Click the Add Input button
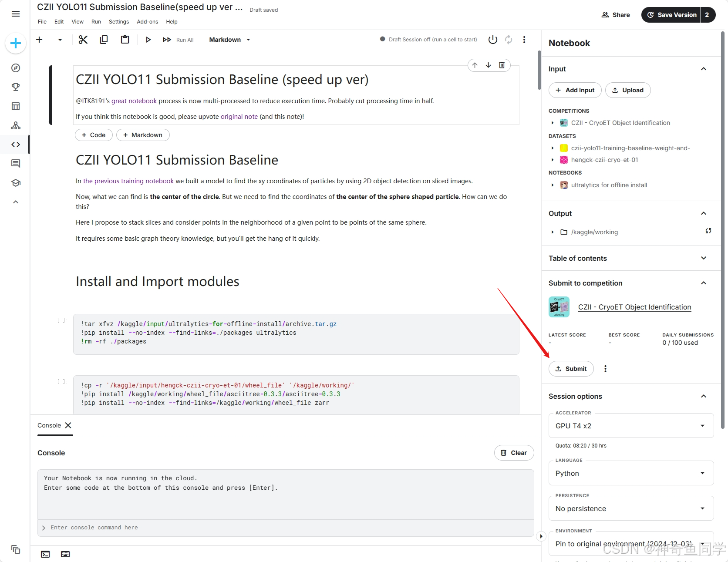Image resolution: width=728 pixels, height=562 pixels. coord(575,90)
